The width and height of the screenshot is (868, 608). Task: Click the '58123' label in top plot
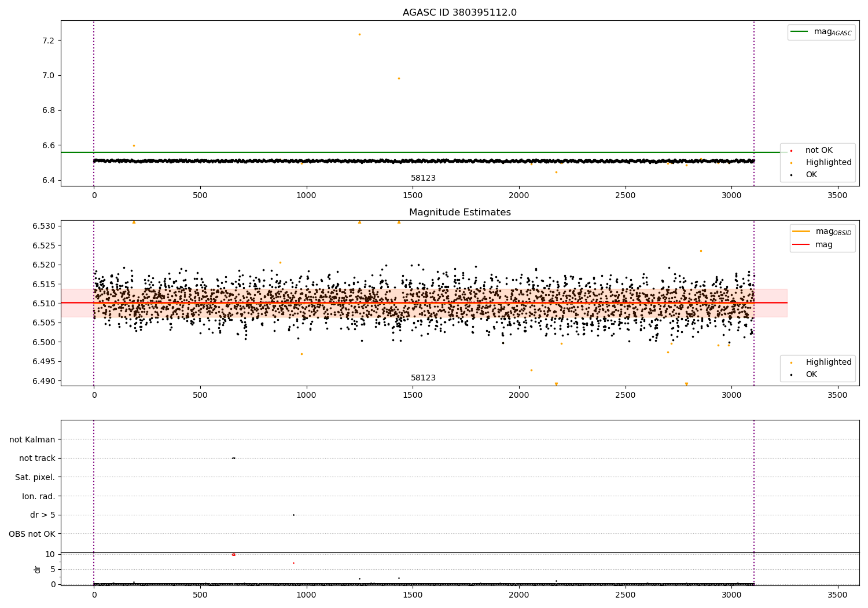coord(423,178)
